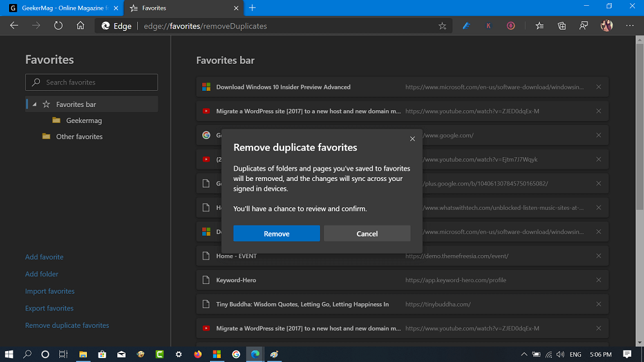Click Remove duplicate favorites link
The height and width of the screenshot is (362, 644).
tap(67, 325)
